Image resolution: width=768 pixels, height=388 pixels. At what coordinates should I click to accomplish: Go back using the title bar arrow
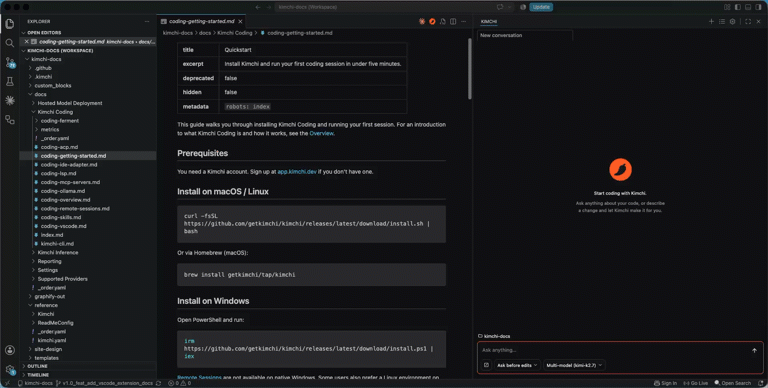click(x=258, y=7)
